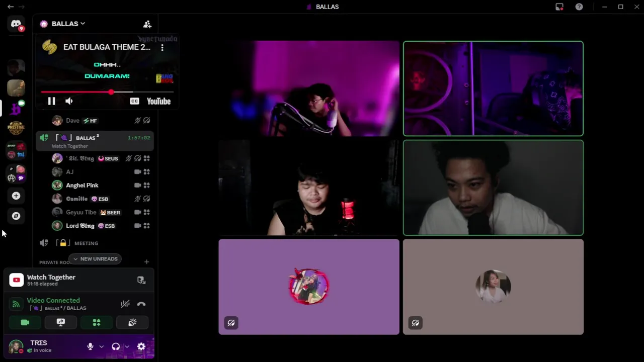The image size is (644, 362).
Task: Go back with the top-left arrow
Action: pos(10,7)
